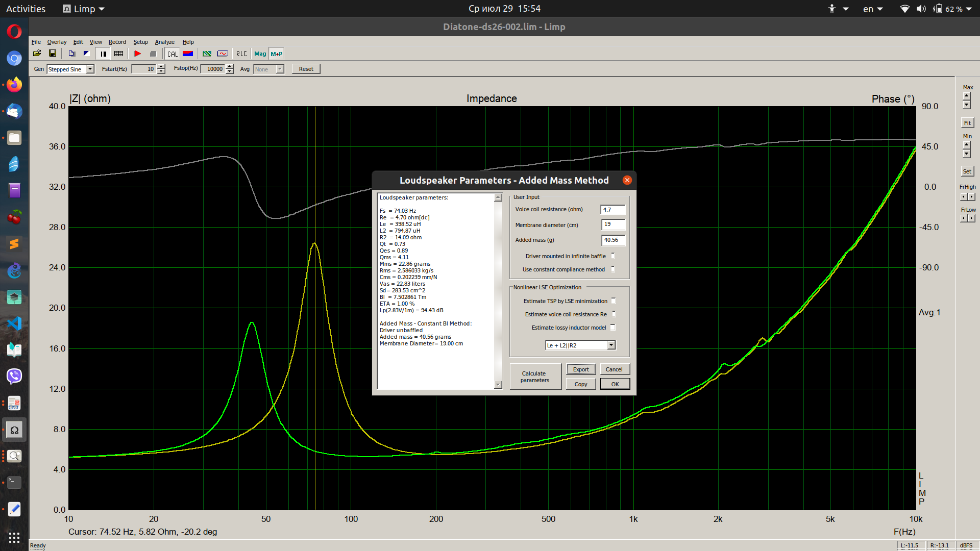Click the Export button
The width and height of the screenshot is (980, 551).
[x=581, y=369]
